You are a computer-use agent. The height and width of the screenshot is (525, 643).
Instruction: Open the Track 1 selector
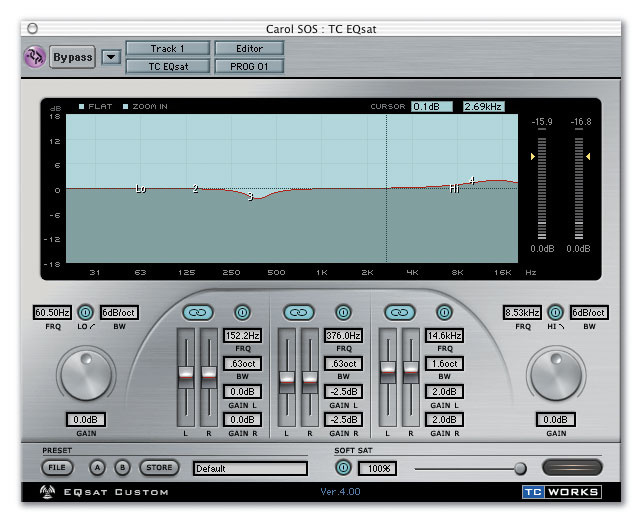tap(167, 48)
